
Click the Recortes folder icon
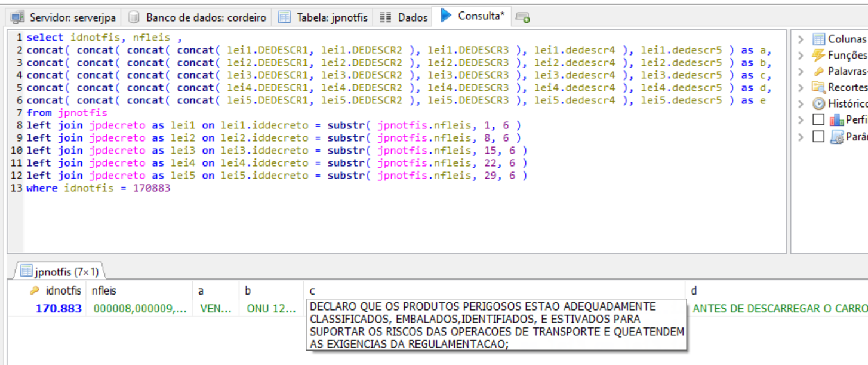818,88
